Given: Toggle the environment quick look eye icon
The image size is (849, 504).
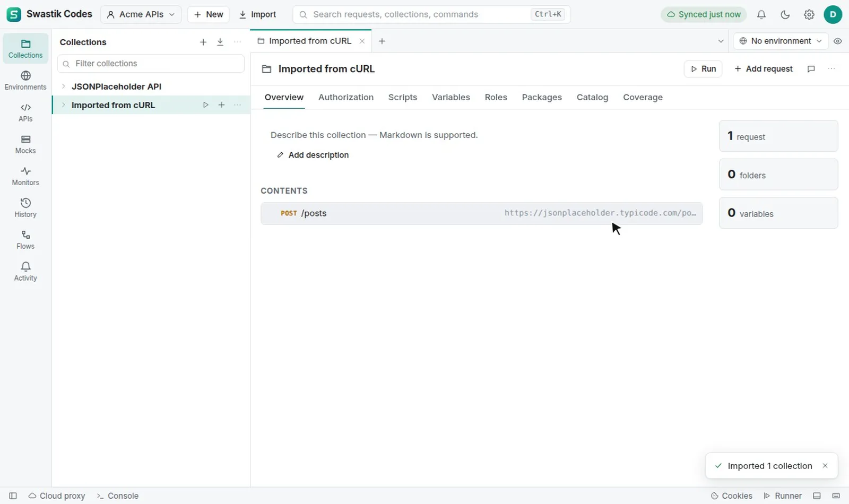Looking at the screenshot, I should tap(838, 41).
